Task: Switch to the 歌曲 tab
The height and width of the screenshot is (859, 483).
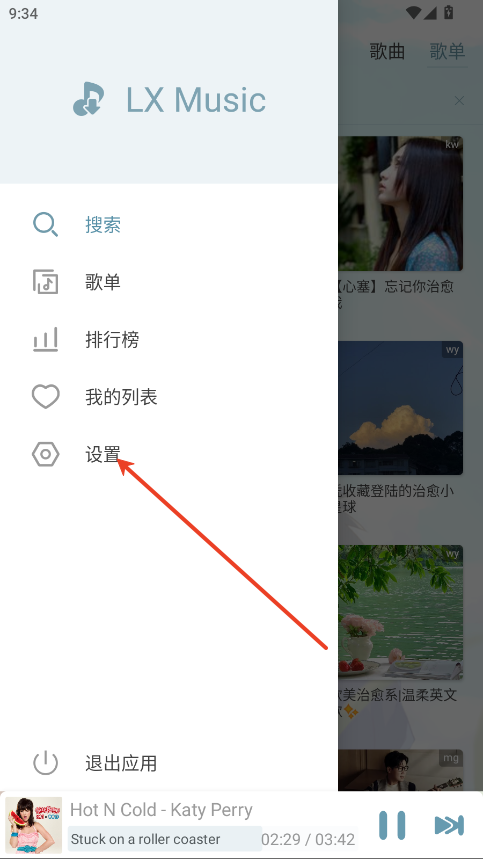Action: (387, 51)
